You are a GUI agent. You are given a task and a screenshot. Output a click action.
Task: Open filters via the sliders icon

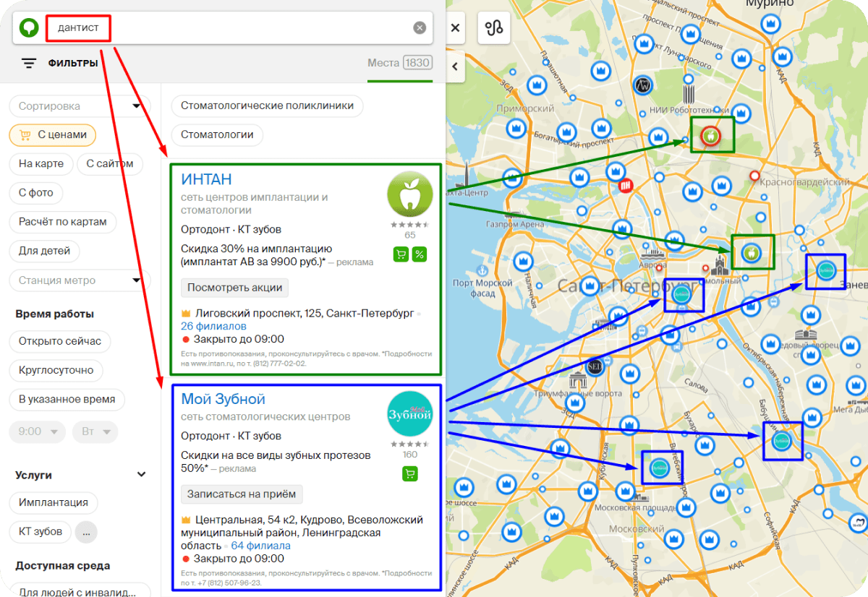(x=28, y=63)
